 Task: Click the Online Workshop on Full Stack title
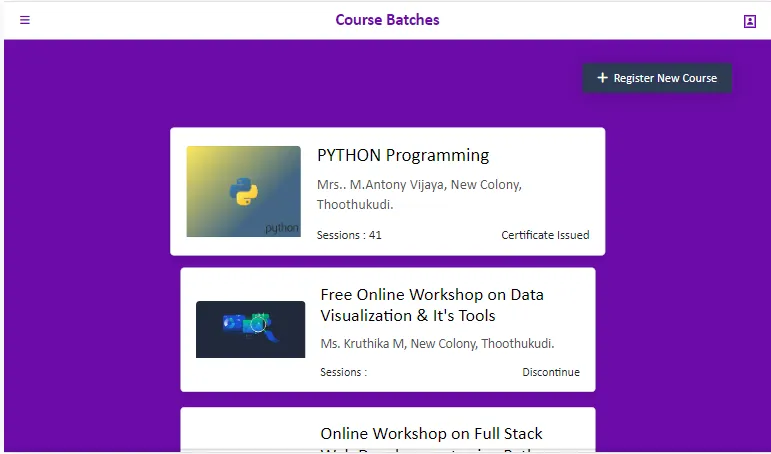pyautogui.click(x=431, y=440)
